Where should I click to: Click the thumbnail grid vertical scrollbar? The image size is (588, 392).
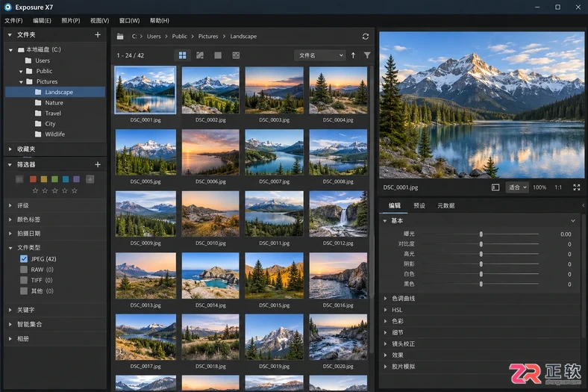pyautogui.click(x=372, y=210)
